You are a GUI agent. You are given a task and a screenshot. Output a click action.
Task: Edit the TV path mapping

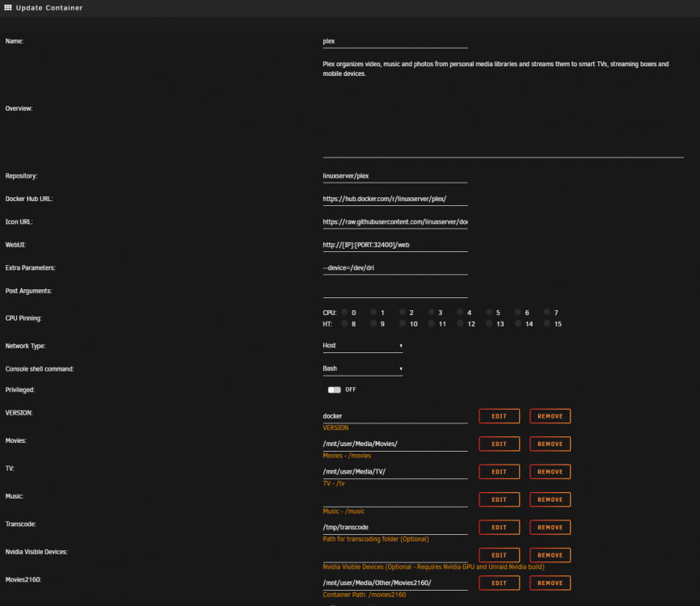tap(499, 472)
